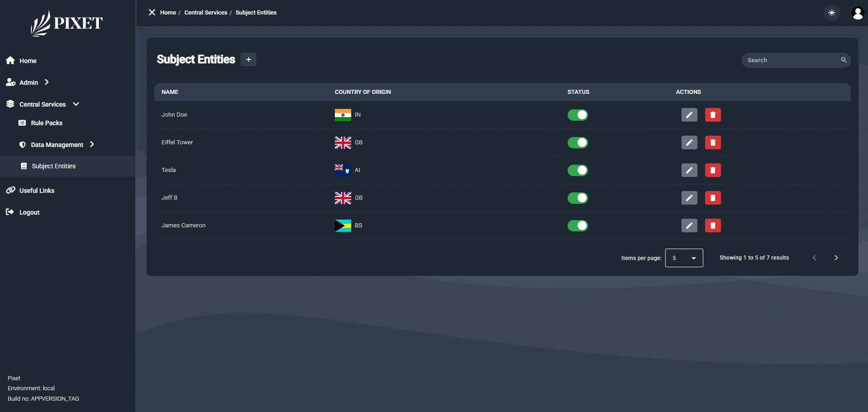868x412 pixels.
Task: Go to next page of results
Action: click(836, 258)
